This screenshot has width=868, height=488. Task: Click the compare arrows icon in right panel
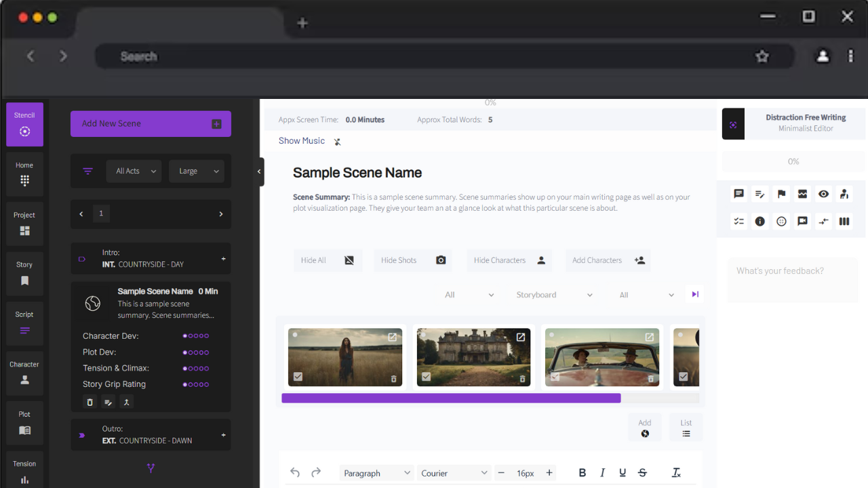(x=823, y=221)
